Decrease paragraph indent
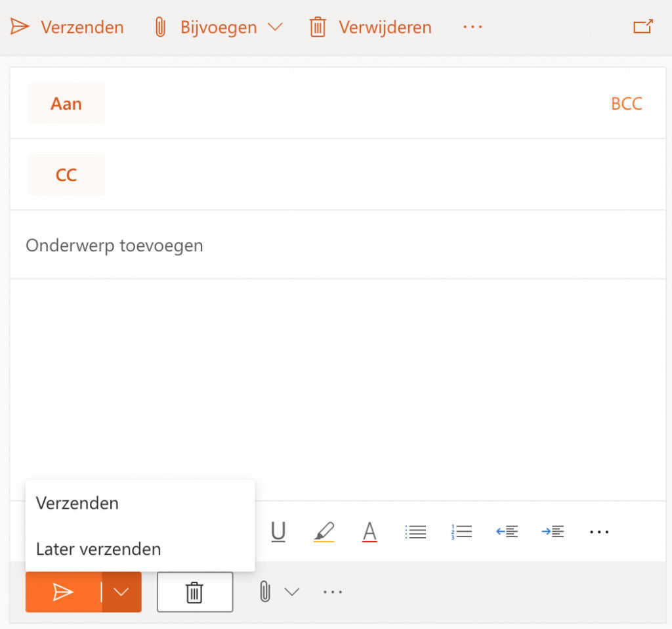The image size is (672, 629). click(507, 532)
